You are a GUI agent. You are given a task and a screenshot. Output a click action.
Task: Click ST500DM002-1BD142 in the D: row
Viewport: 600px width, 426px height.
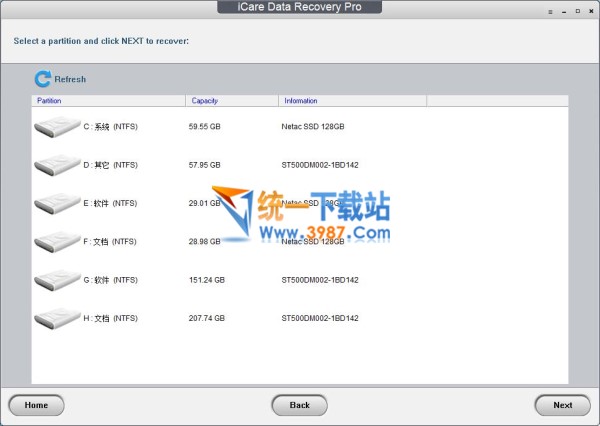[x=320, y=165]
